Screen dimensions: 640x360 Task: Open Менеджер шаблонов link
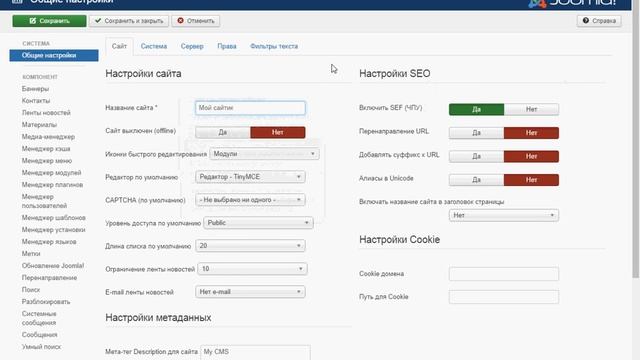tap(53, 218)
